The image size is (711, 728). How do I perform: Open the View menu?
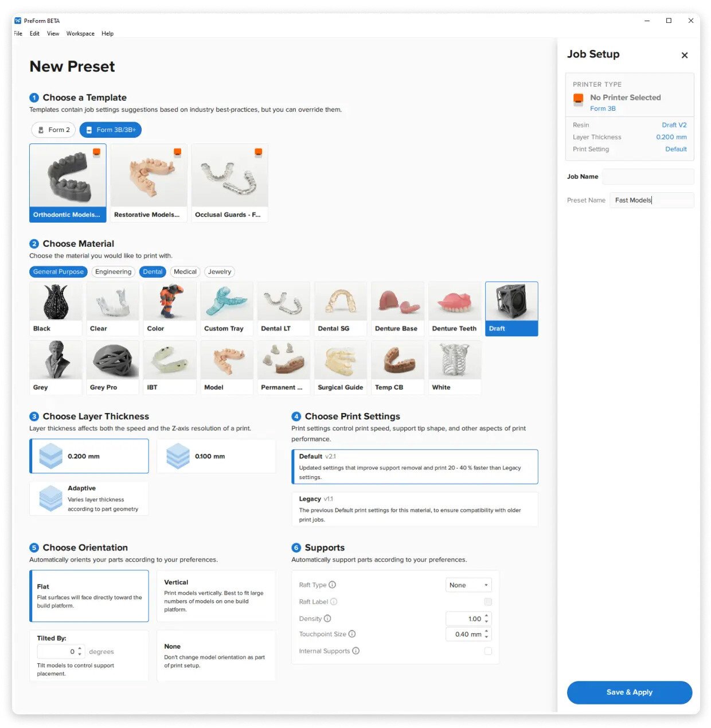[53, 34]
